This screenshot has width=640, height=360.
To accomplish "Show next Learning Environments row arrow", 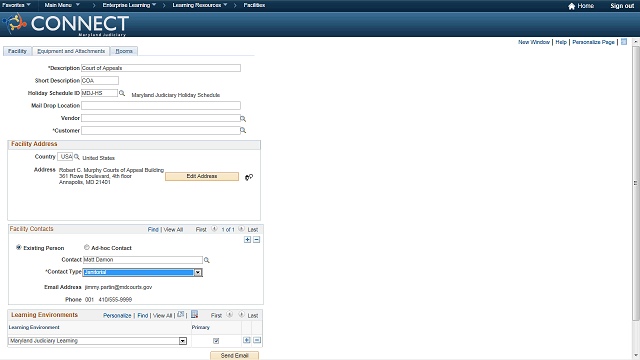I will coord(241,315).
